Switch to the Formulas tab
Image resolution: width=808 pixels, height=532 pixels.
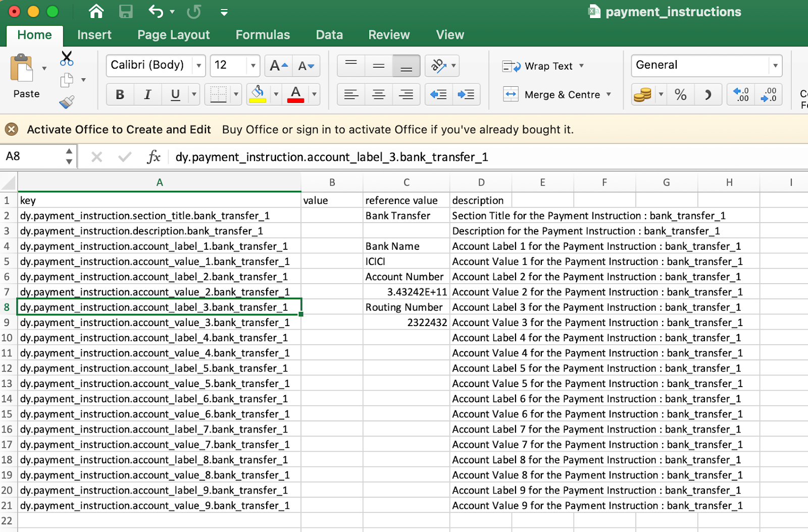tap(263, 35)
